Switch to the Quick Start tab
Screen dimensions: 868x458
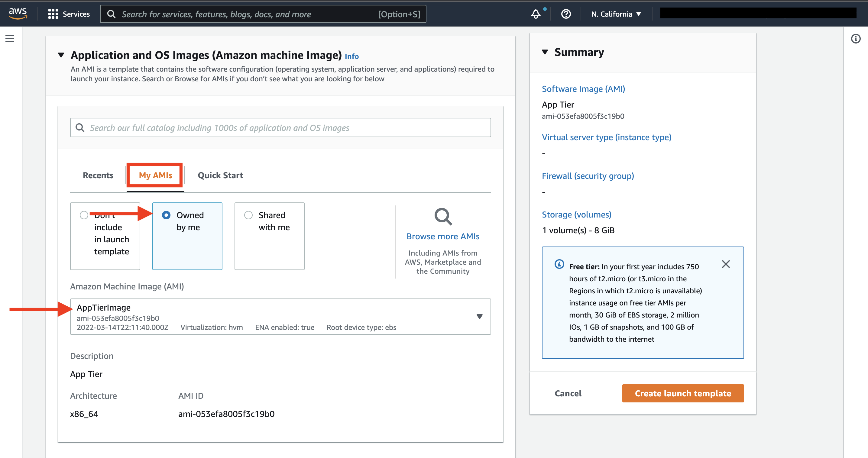(x=220, y=176)
